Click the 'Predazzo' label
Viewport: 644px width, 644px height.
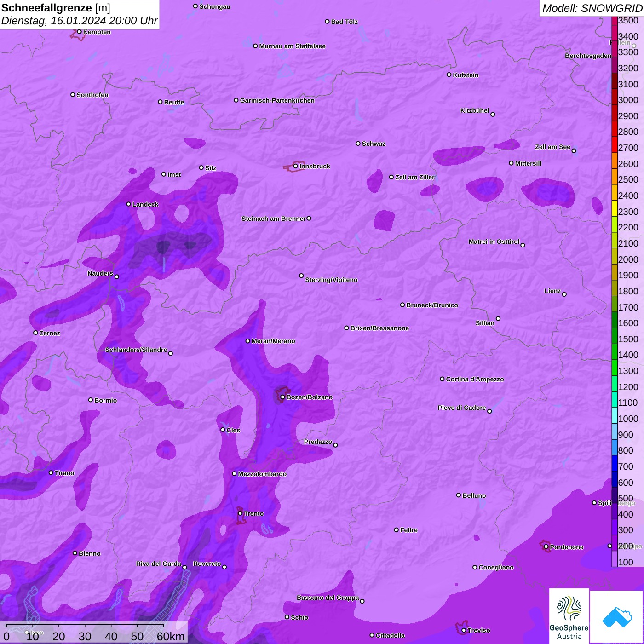point(318,442)
